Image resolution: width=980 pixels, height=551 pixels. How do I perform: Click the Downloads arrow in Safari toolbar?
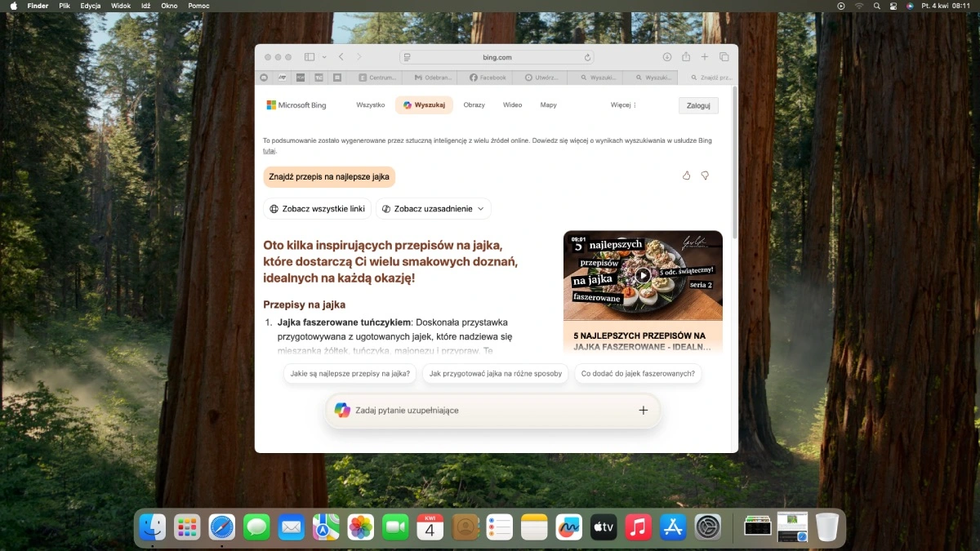666,57
